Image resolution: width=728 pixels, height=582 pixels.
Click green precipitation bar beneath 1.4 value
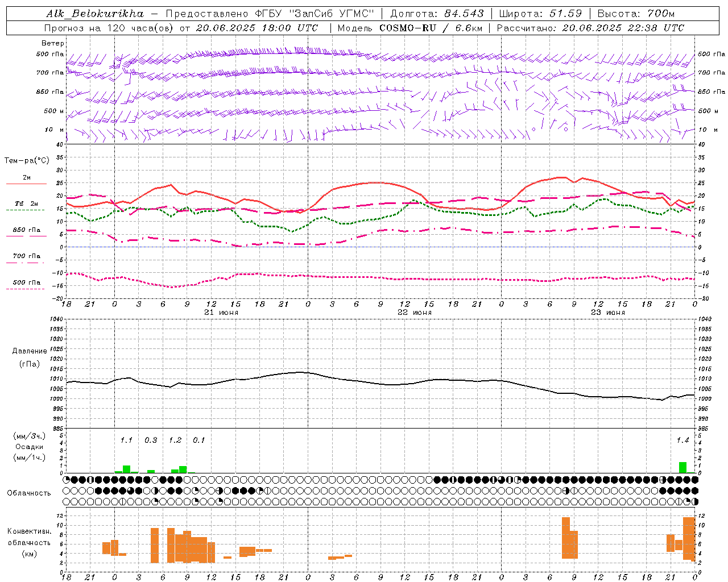(682, 467)
